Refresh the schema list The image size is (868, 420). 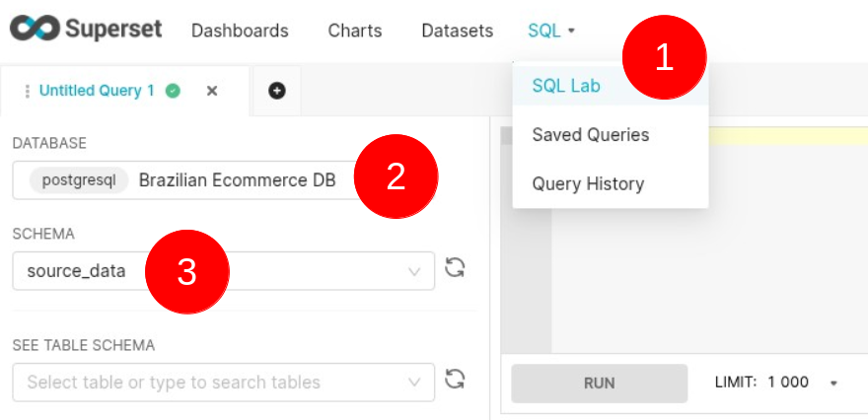[x=455, y=268]
